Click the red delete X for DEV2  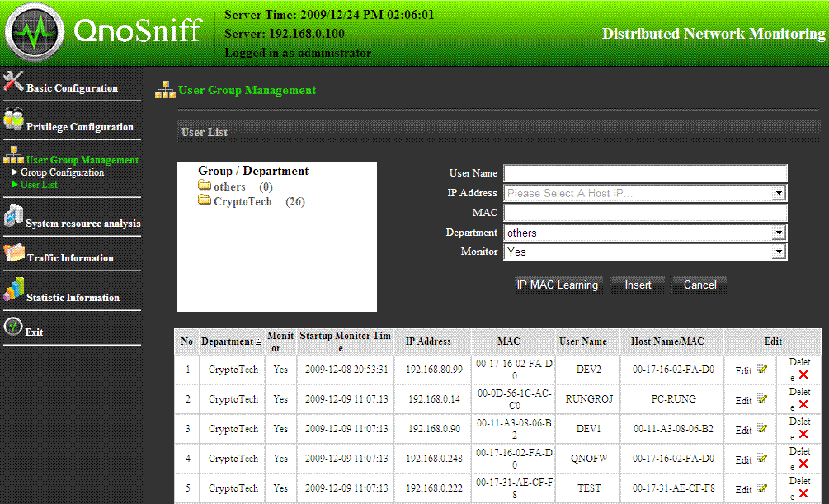point(803,375)
